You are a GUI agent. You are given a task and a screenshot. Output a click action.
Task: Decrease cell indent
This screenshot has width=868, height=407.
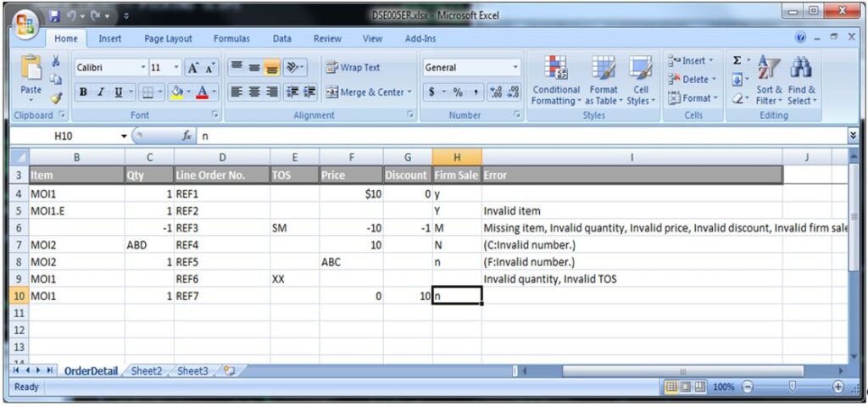tap(292, 92)
